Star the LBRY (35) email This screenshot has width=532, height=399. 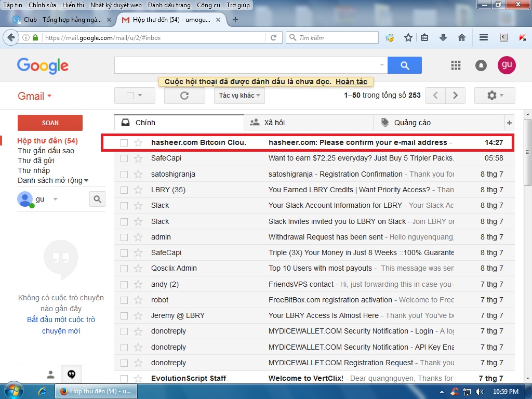point(138,190)
